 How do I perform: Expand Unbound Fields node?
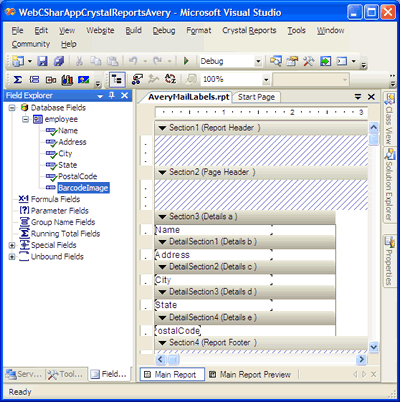click(x=12, y=257)
